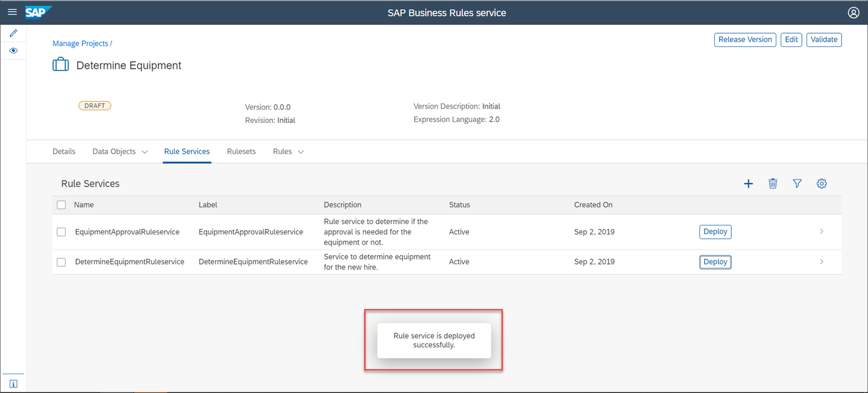The width and height of the screenshot is (868, 393).
Task: Click the DetermineEquipmentRuleservice label cell
Action: click(x=253, y=262)
